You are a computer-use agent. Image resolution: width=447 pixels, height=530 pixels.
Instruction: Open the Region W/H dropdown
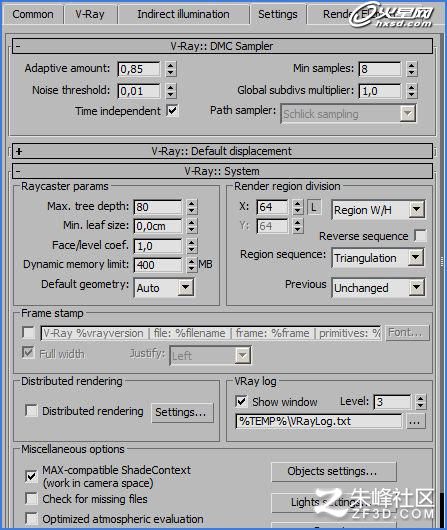pos(378,210)
